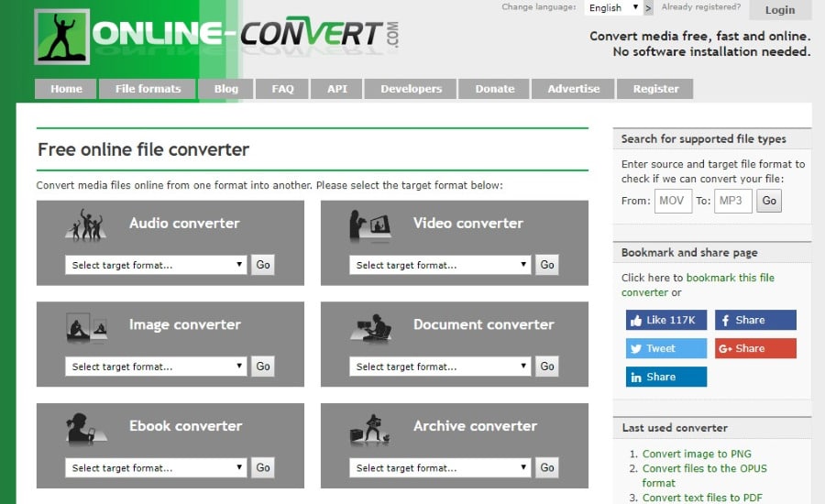Click the Audio converter heading
The width and height of the screenshot is (825, 504).
point(184,223)
